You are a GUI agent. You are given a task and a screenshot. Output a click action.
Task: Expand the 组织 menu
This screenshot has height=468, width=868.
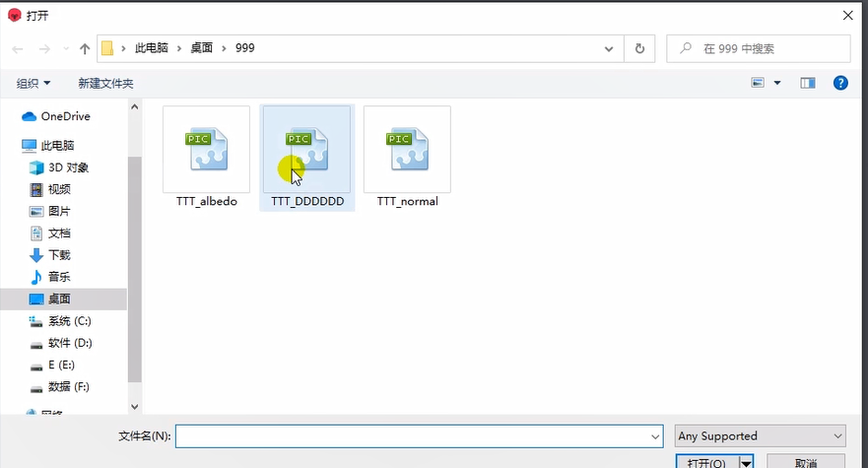[33, 84]
